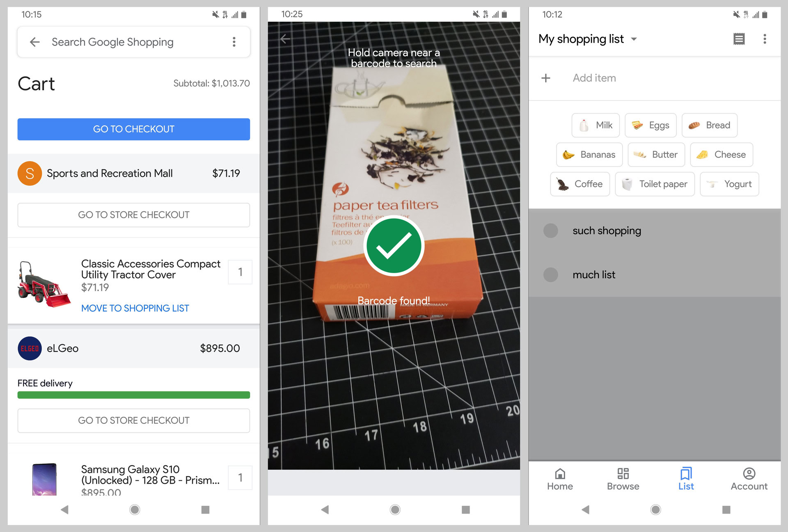788x532 pixels.
Task: Tap the Account icon in bottom navigation
Action: click(x=749, y=479)
